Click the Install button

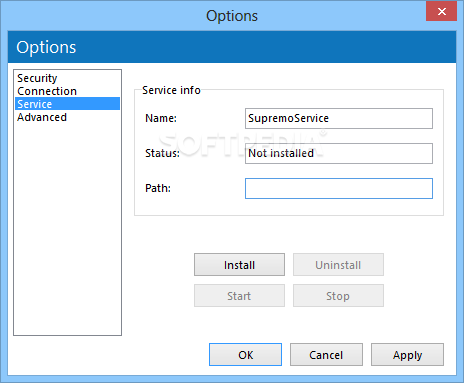[239, 265]
